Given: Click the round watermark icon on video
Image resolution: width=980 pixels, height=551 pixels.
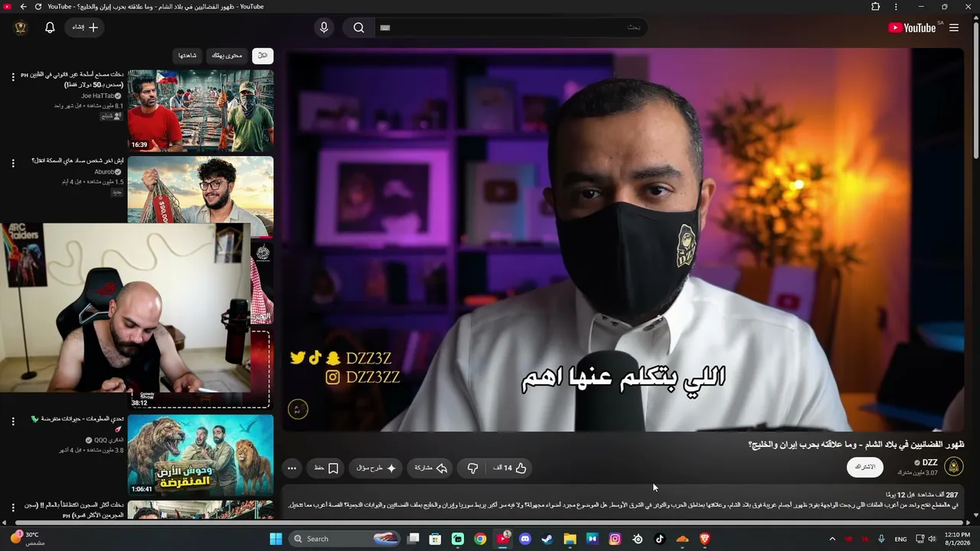Looking at the screenshot, I should tap(298, 409).
